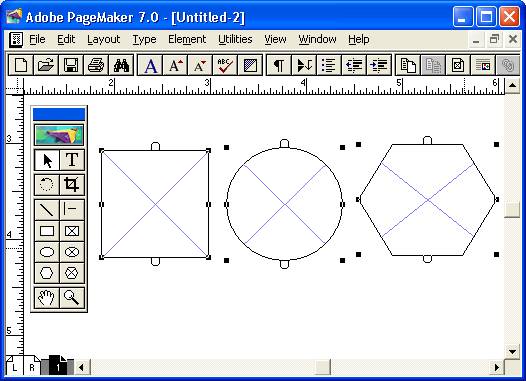
Task: Click the vertical scrollbar down arrow
Action: 512,351
